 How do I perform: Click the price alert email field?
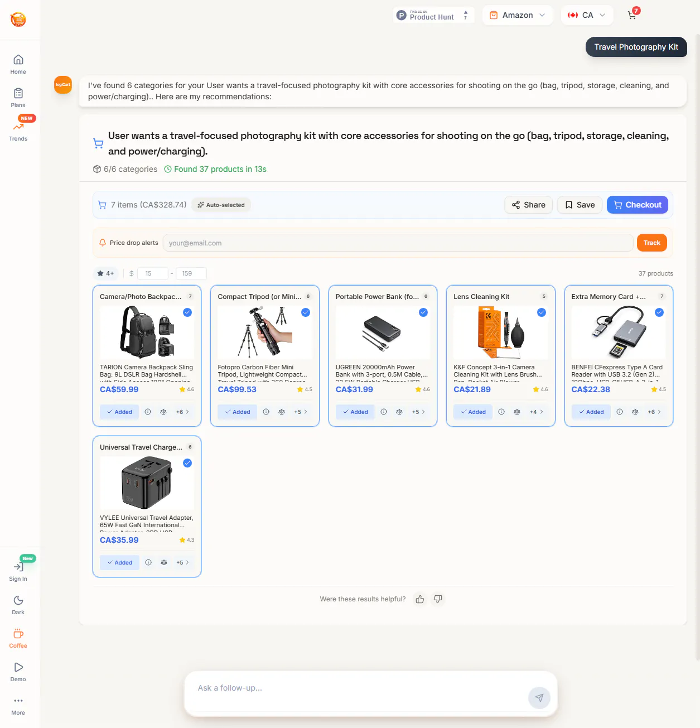[x=398, y=243]
